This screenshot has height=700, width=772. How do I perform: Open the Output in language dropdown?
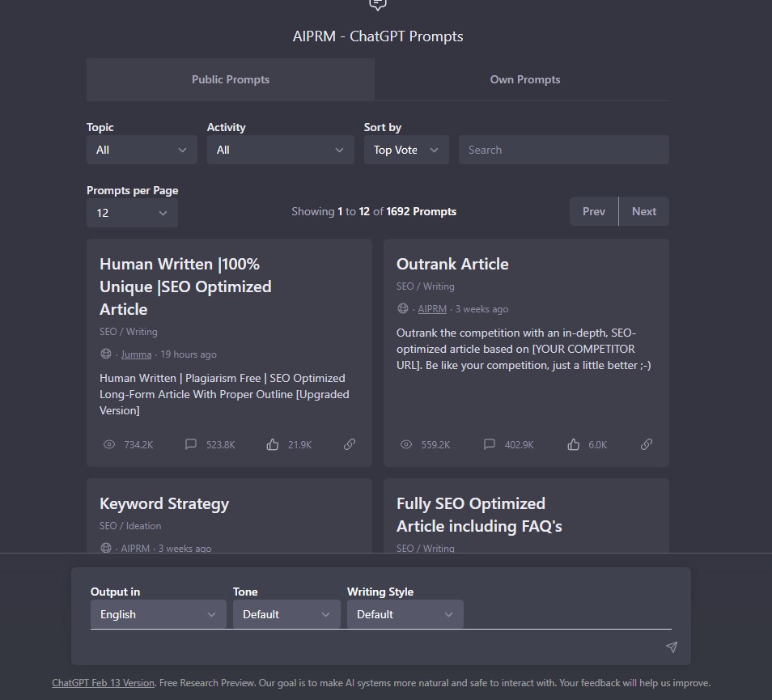(158, 614)
